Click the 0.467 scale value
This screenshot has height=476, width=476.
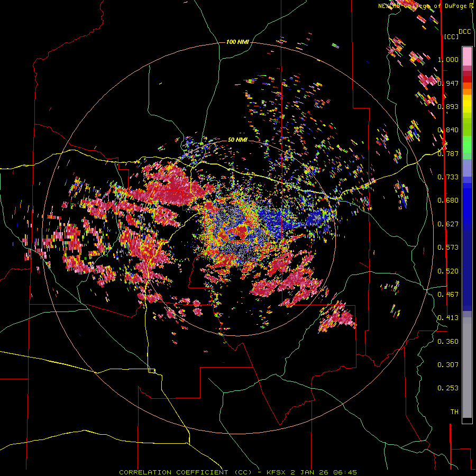[448, 294]
